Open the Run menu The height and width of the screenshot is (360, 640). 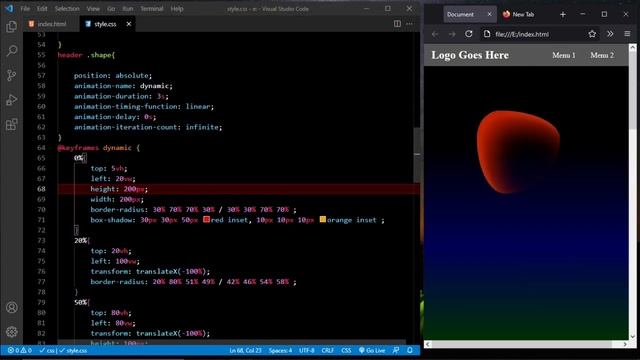pyautogui.click(x=128, y=9)
